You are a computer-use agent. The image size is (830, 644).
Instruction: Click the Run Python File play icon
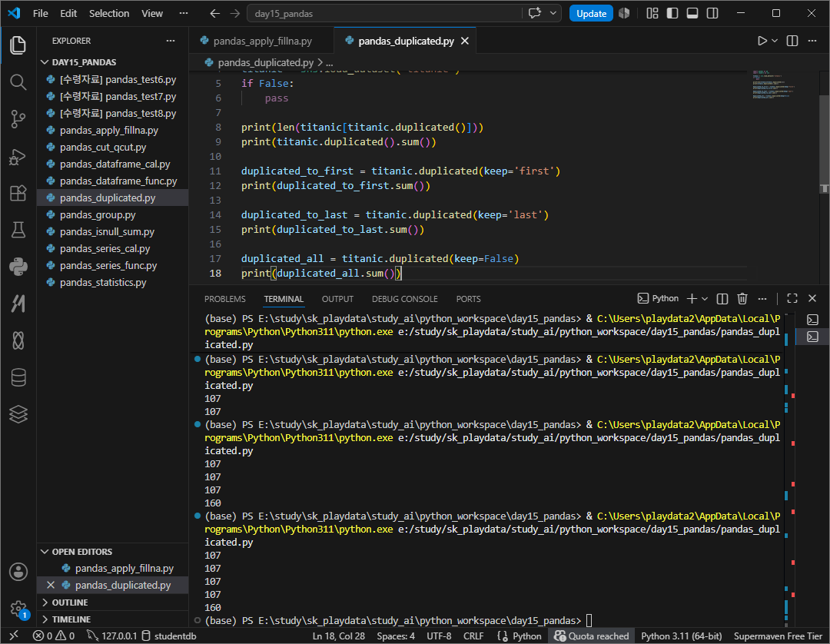click(762, 41)
